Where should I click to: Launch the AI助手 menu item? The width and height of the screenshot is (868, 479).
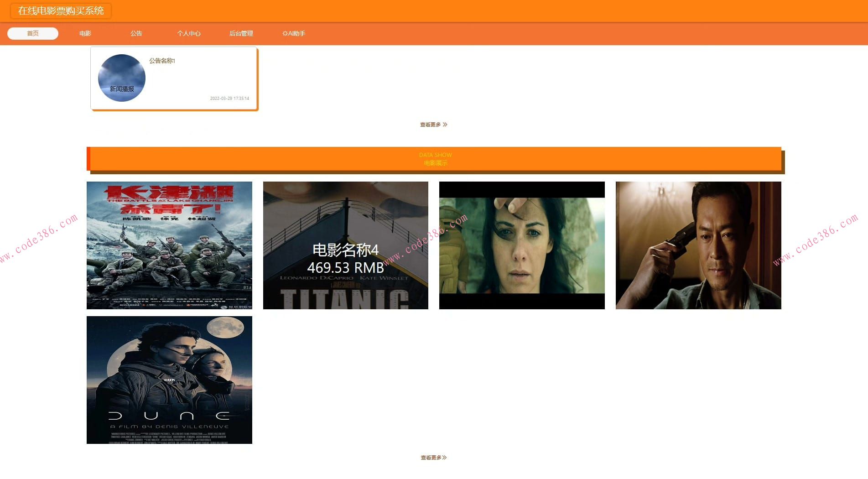(294, 33)
